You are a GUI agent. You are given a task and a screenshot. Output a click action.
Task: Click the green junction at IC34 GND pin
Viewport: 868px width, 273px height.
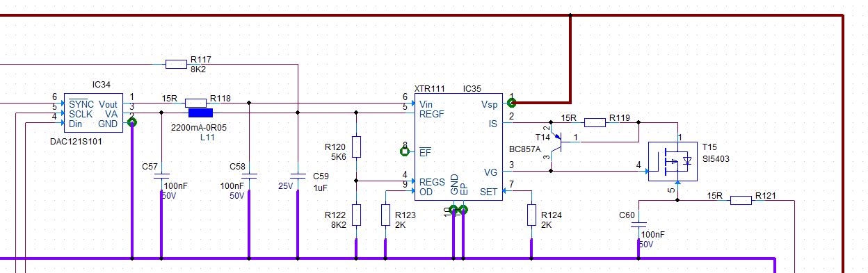click(132, 122)
